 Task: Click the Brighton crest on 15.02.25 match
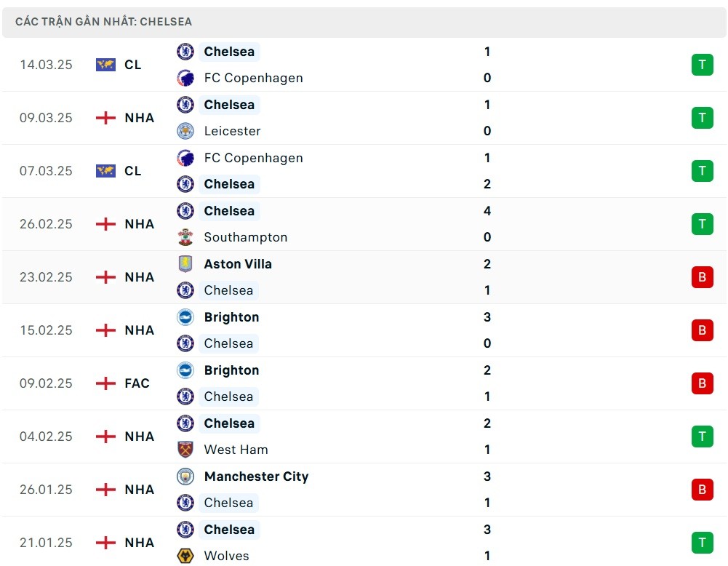[185, 317]
